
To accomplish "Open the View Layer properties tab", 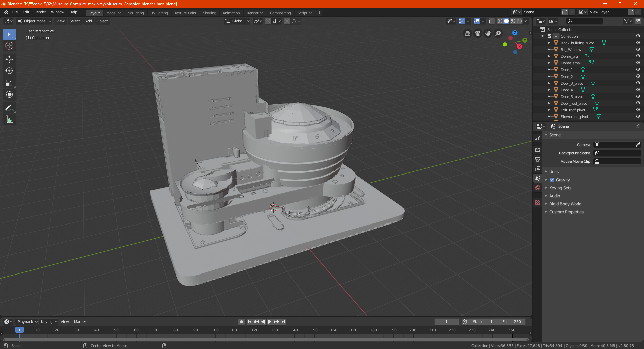I will tap(538, 168).
